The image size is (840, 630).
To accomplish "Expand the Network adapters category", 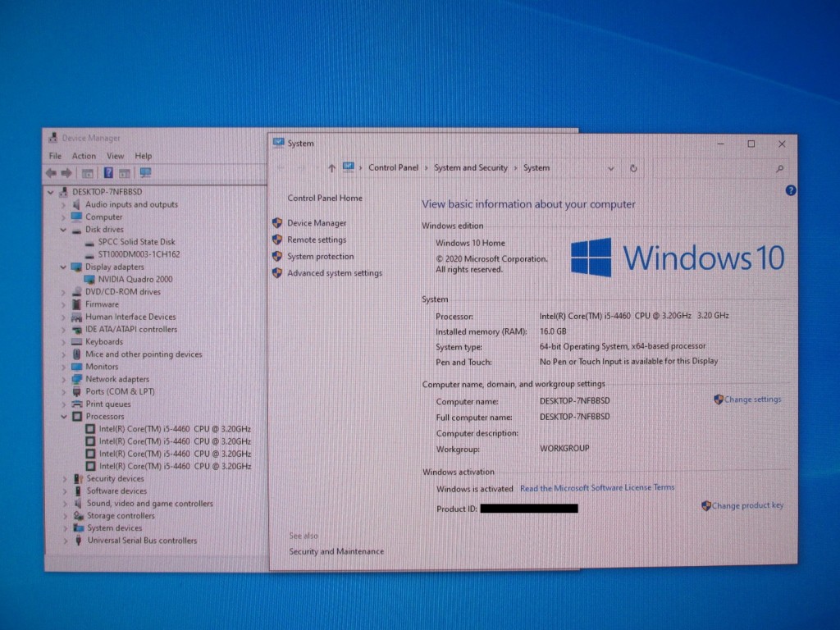I will tap(64, 380).
